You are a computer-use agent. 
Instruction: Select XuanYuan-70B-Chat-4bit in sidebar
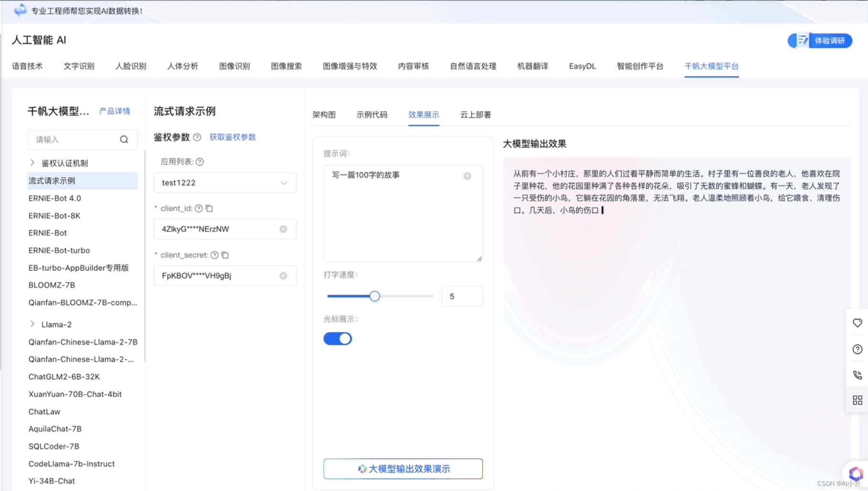pos(75,394)
